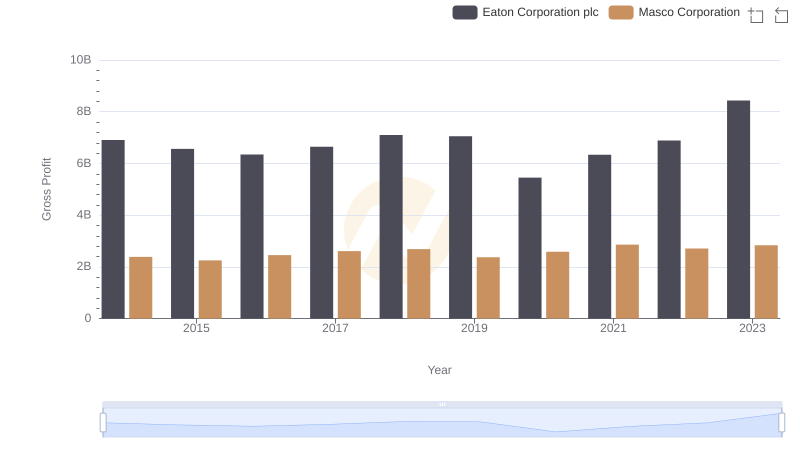Click the 10B y-axis label
The image size is (800, 461).
pyautogui.click(x=81, y=60)
